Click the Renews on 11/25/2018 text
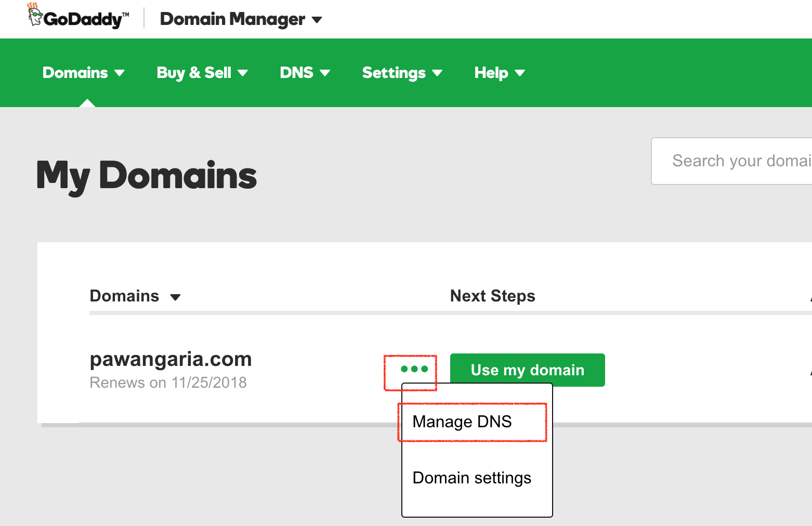Screen dimensions: 812x526 pyautogui.click(x=168, y=383)
